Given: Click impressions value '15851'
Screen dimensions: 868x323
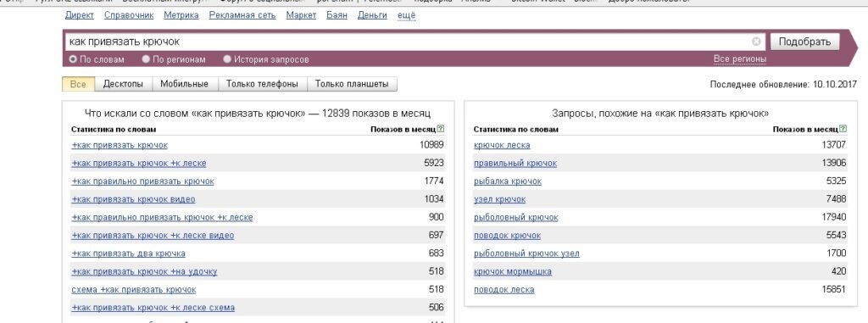Looking at the screenshot, I should [834, 290].
